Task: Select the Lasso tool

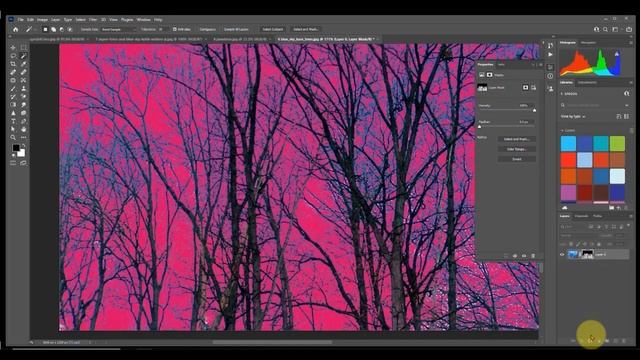Action: click(x=13, y=56)
